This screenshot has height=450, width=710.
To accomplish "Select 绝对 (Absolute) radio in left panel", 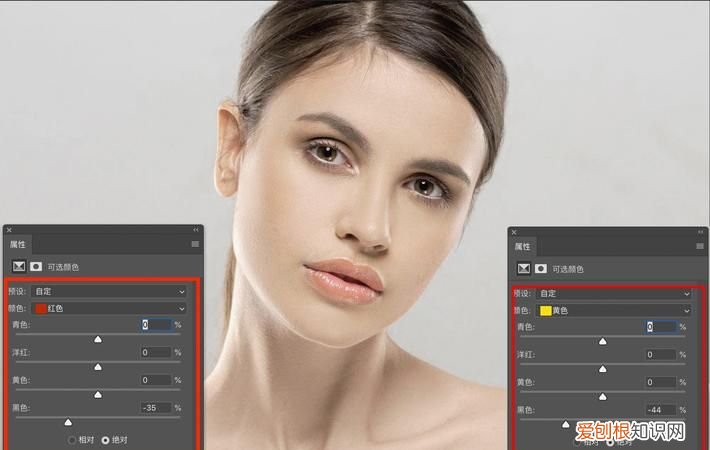I will (x=106, y=439).
